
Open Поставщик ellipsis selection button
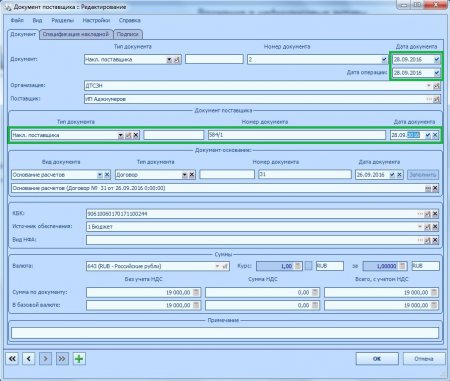(429, 99)
